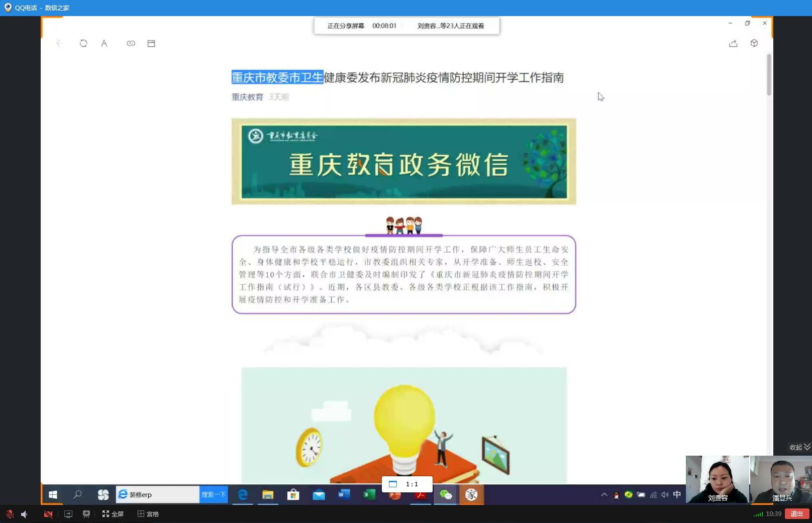The image size is (812, 523).
Task: Click the screen sharing icon in call bar
Action: (68, 514)
